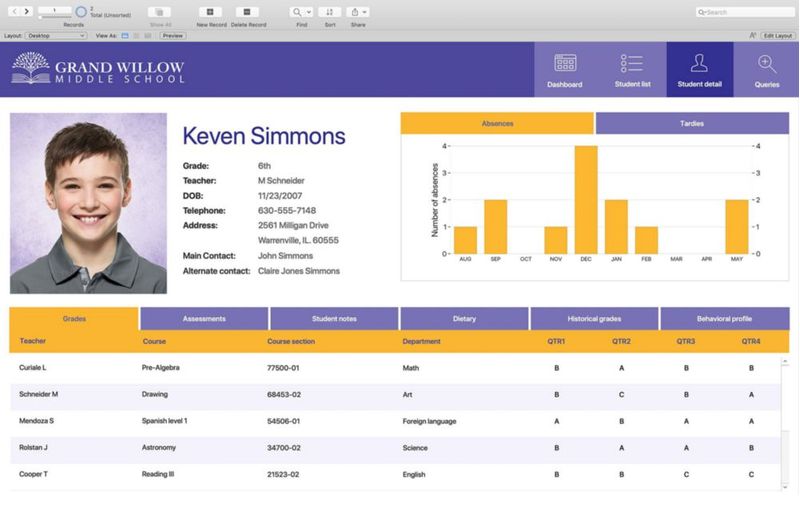
Task: Expand the Share dropdown arrow
Action: pyautogui.click(x=365, y=12)
